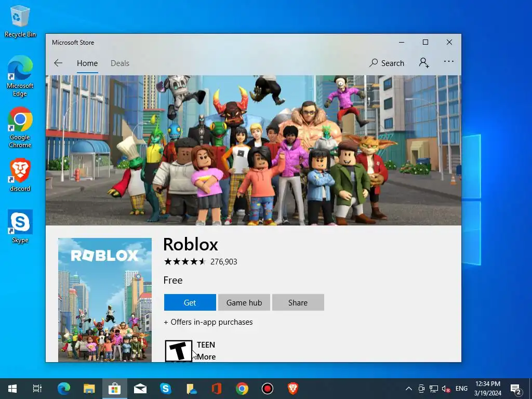Select the Skype desktop shortcut
The image size is (532, 399).
pos(20,227)
